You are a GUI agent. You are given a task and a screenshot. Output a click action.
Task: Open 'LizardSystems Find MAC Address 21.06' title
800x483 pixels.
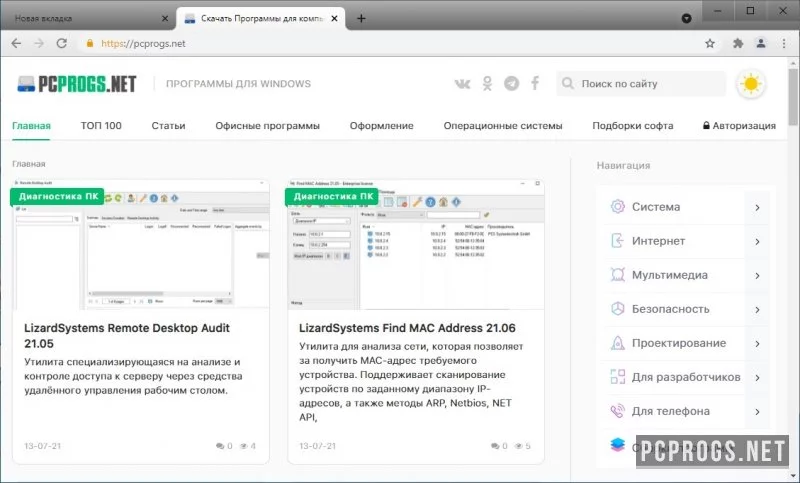407,328
